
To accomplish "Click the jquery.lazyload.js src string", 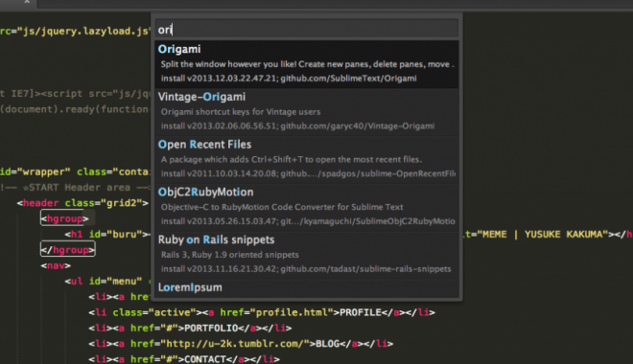I will point(84,31).
